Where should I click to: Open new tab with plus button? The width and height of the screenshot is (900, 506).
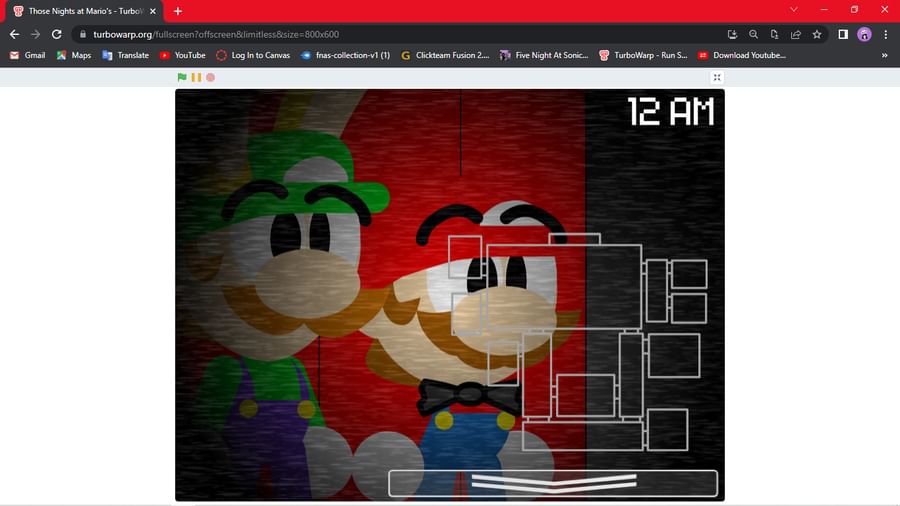tap(178, 11)
